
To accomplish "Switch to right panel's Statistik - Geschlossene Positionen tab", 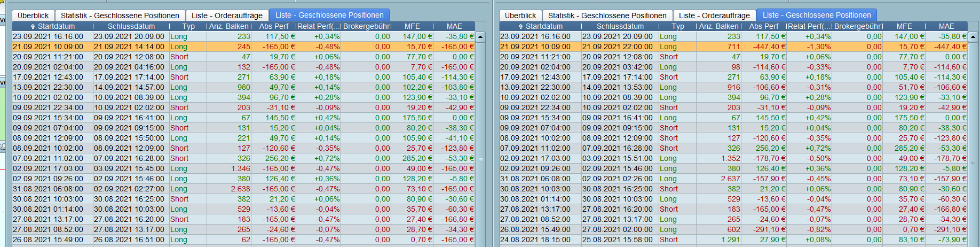I will 607,16.
